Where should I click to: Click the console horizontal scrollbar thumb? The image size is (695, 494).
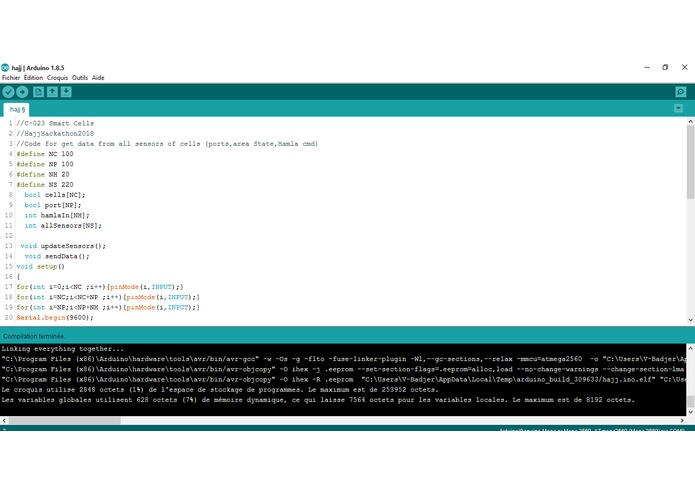(64, 420)
